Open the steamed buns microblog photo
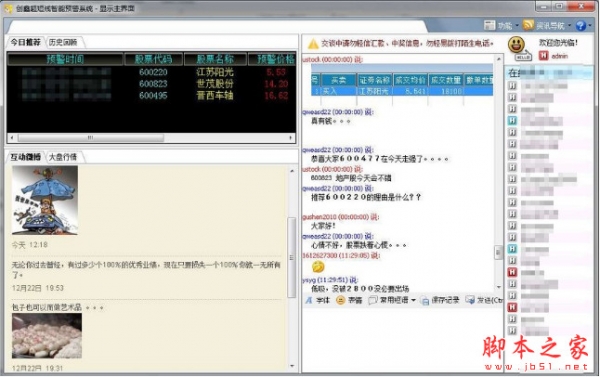 [x=47, y=336]
